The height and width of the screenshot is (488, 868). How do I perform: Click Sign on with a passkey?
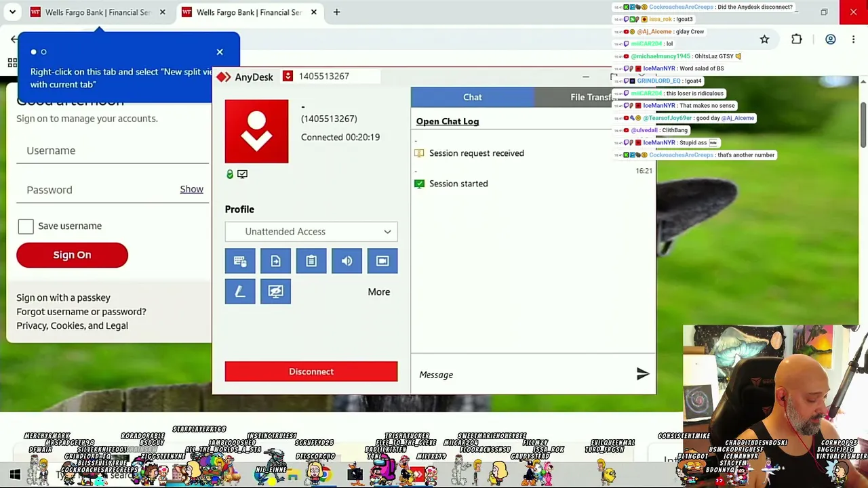click(x=63, y=298)
